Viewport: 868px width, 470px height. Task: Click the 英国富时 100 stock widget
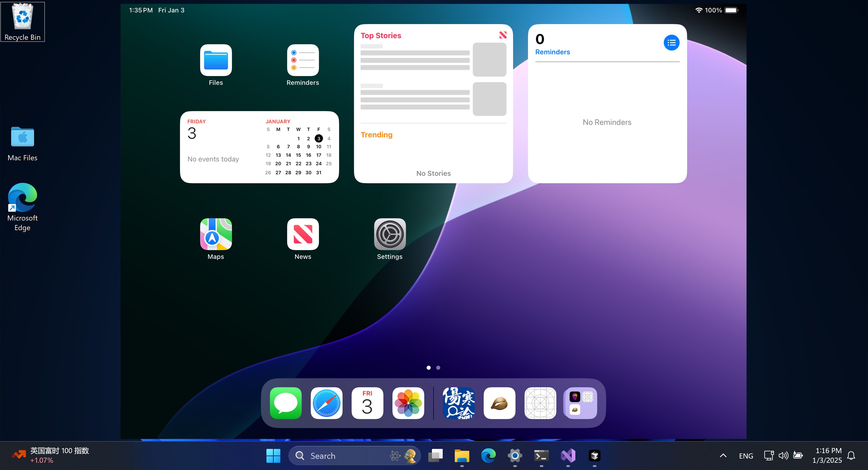(x=51, y=456)
